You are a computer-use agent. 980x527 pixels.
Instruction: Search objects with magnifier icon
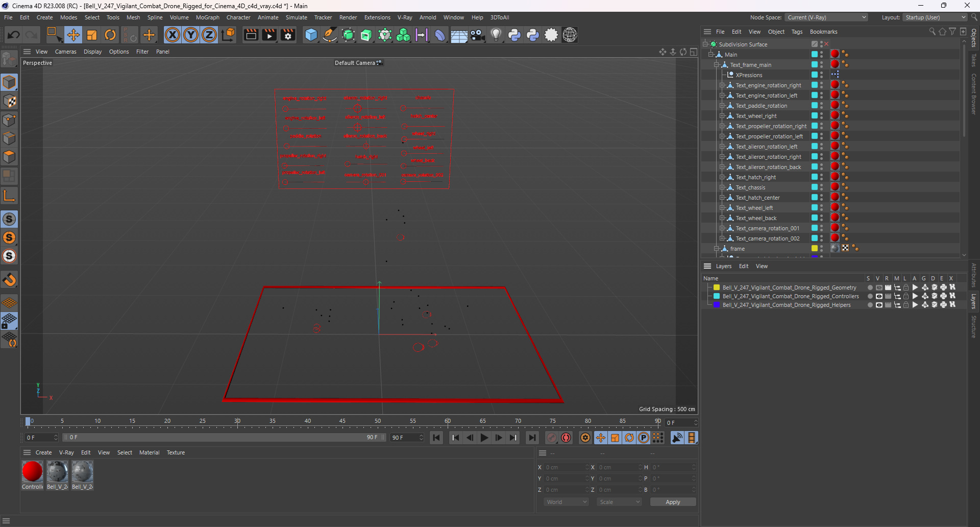point(932,32)
